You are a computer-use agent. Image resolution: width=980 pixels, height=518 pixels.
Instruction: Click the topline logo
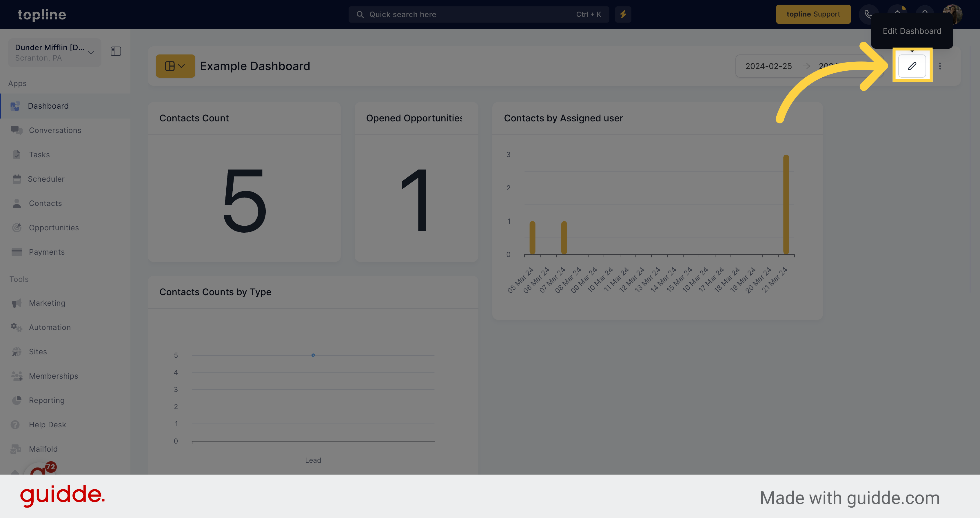(x=42, y=14)
